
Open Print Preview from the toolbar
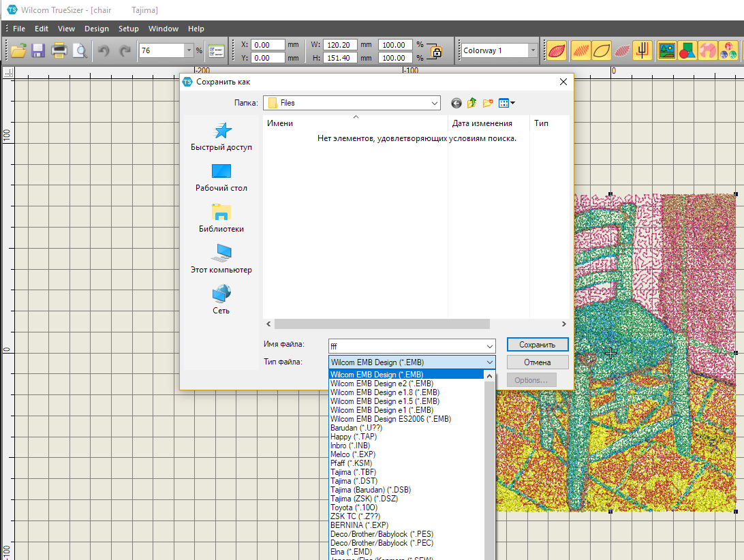(x=80, y=50)
